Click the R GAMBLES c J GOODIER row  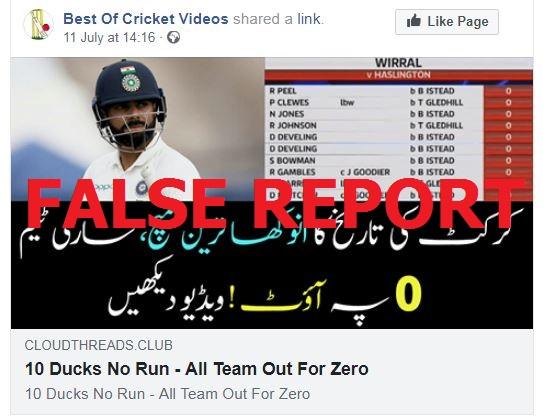click(398, 172)
